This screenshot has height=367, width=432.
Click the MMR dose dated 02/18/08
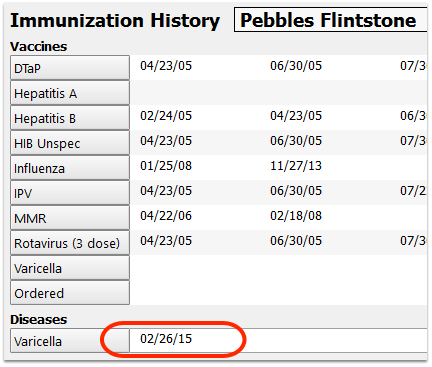coord(296,216)
